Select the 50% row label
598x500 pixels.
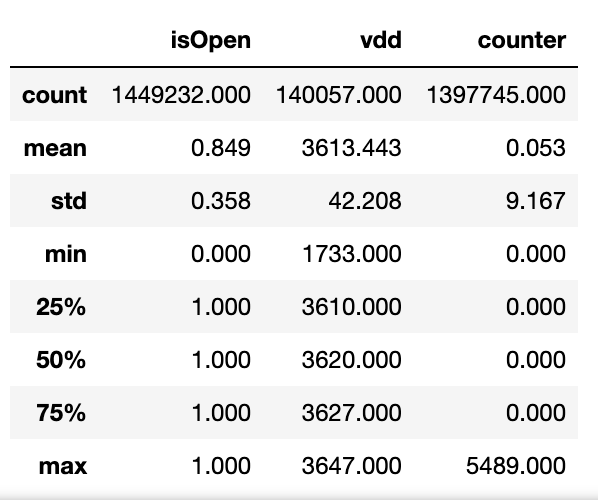click(61, 359)
